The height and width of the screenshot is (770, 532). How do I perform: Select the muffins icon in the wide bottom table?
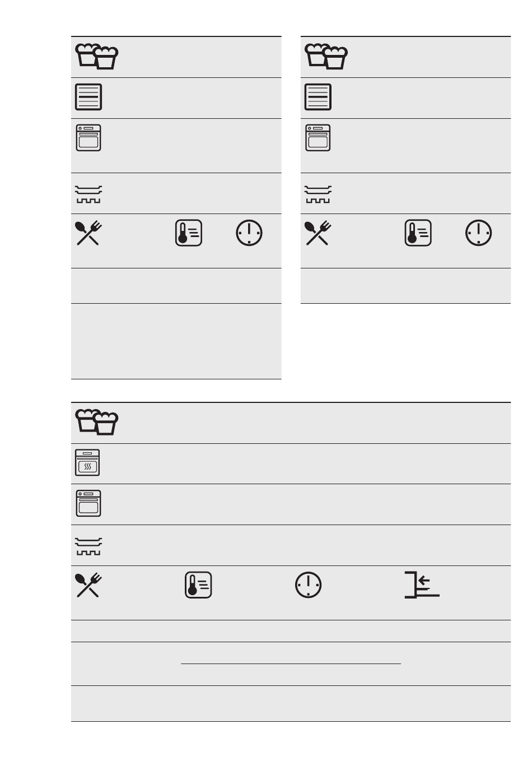tap(97, 423)
